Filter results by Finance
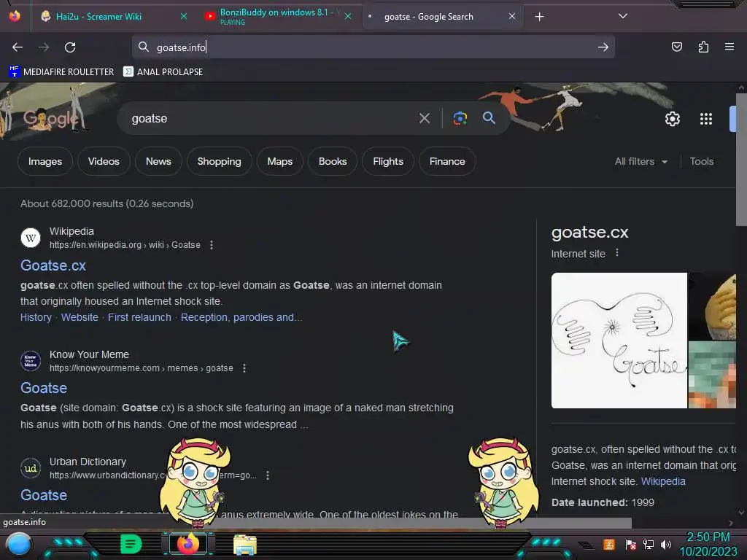747x560 pixels. coord(447,161)
